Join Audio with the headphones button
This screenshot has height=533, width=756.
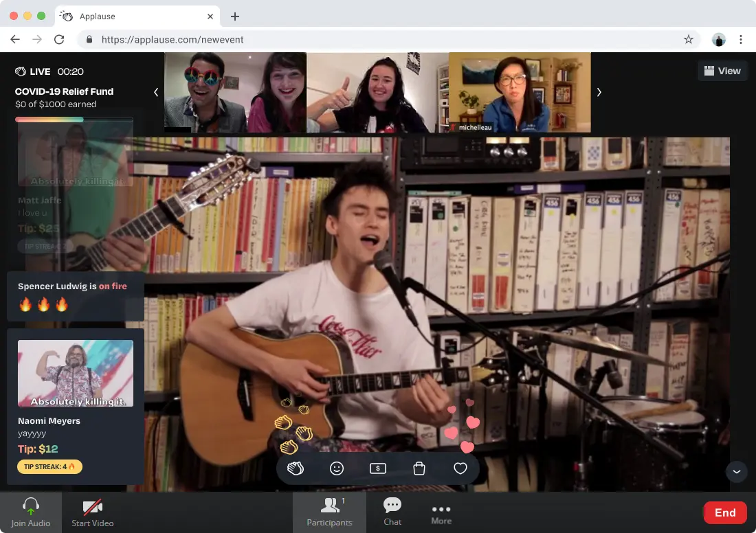pyautogui.click(x=31, y=512)
